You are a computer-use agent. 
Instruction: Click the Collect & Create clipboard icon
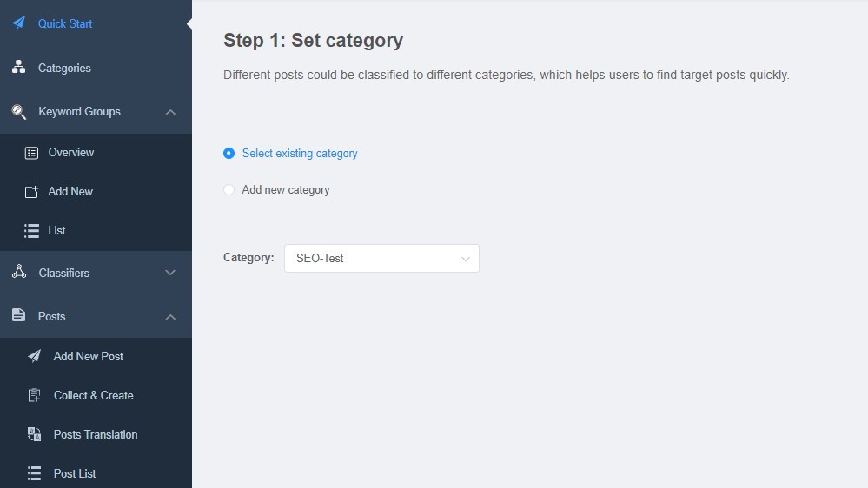(35, 395)
